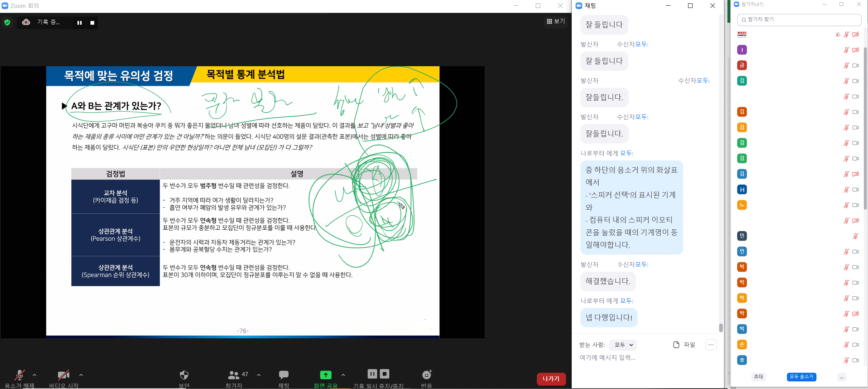Open the Security (보안) shield icon

click(x=184, y=375)
